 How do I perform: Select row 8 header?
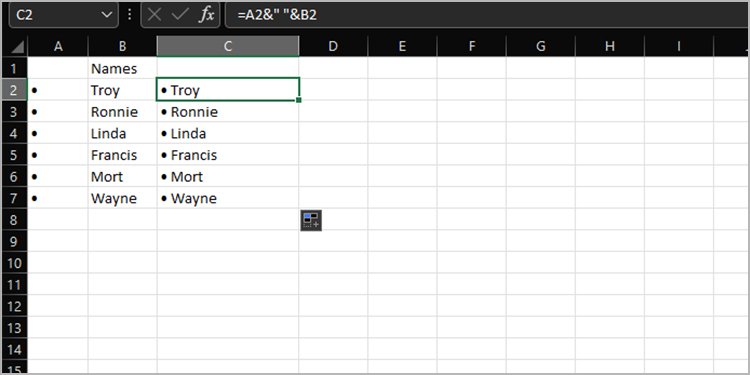pos(14,220)
